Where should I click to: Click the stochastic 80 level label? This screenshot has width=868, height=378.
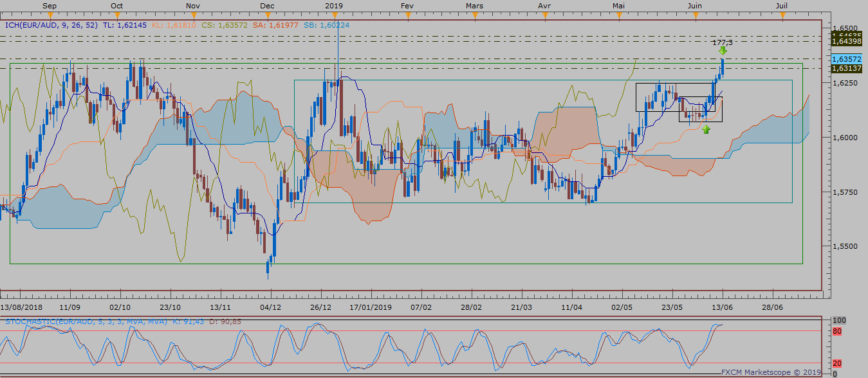click(838, 331)
